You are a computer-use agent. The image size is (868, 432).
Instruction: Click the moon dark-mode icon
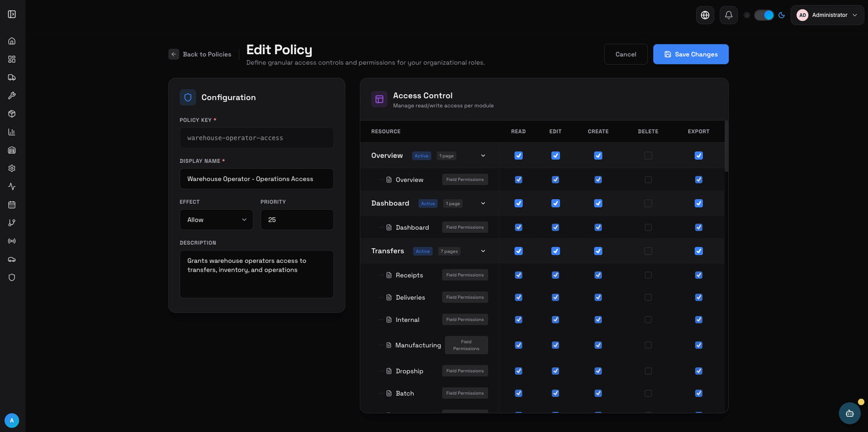click(782, 15)
